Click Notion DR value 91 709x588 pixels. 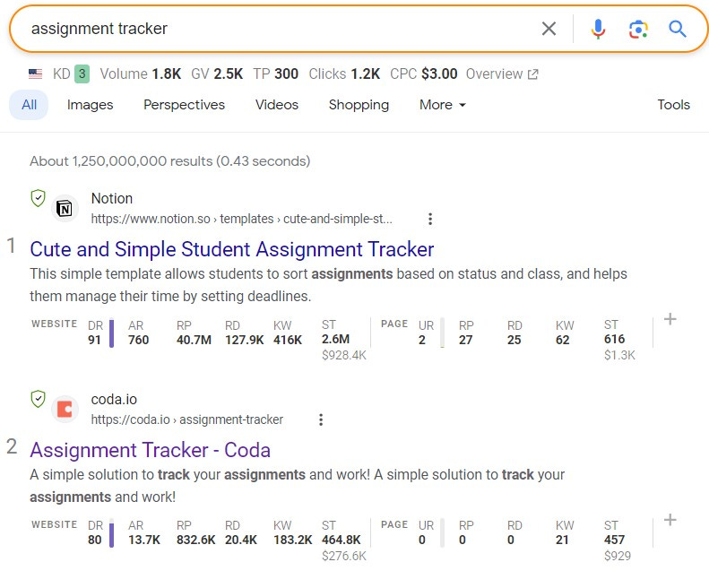(94, 340)
